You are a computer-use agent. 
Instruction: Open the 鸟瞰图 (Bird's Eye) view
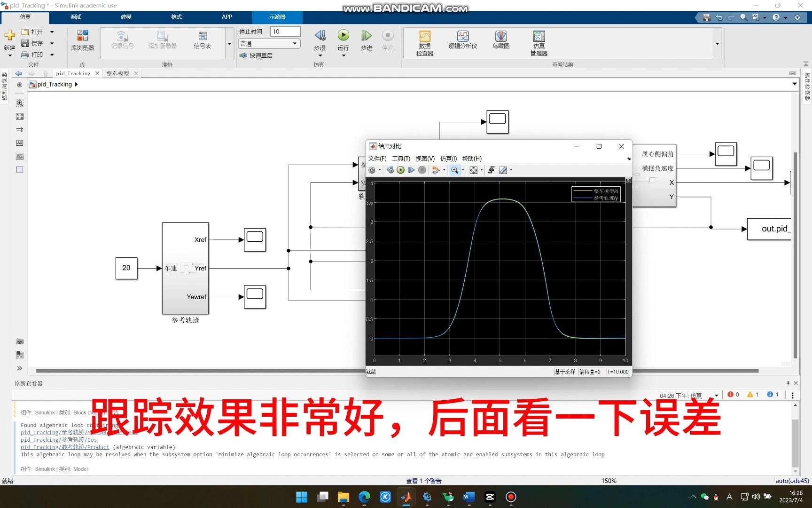coord(500,42)
